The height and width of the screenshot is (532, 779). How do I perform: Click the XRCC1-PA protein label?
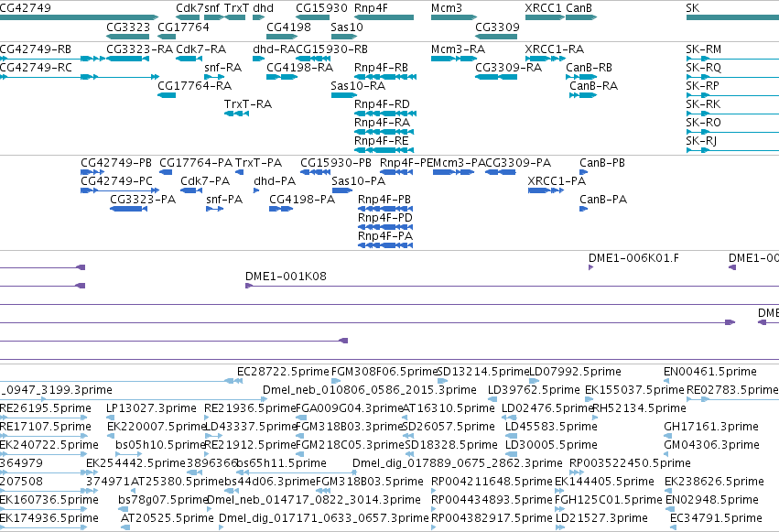click(557, 181)
